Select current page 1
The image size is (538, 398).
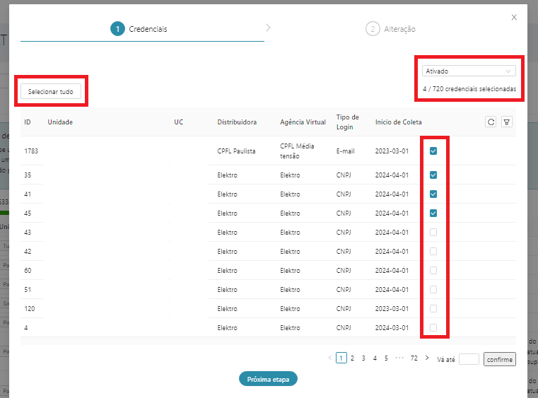click(341, 358)
